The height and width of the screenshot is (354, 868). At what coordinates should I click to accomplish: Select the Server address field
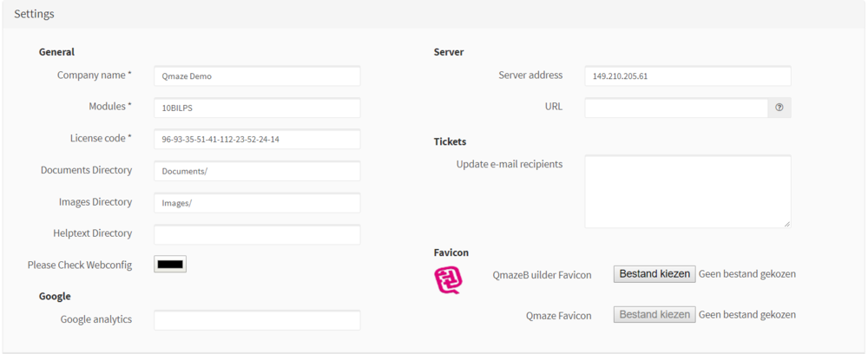coord(687,76)
